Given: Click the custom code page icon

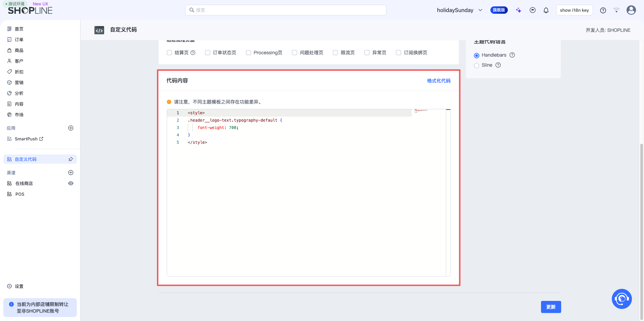Looking at the screenshot, I should pyautogui.click(x=99, y=30).
